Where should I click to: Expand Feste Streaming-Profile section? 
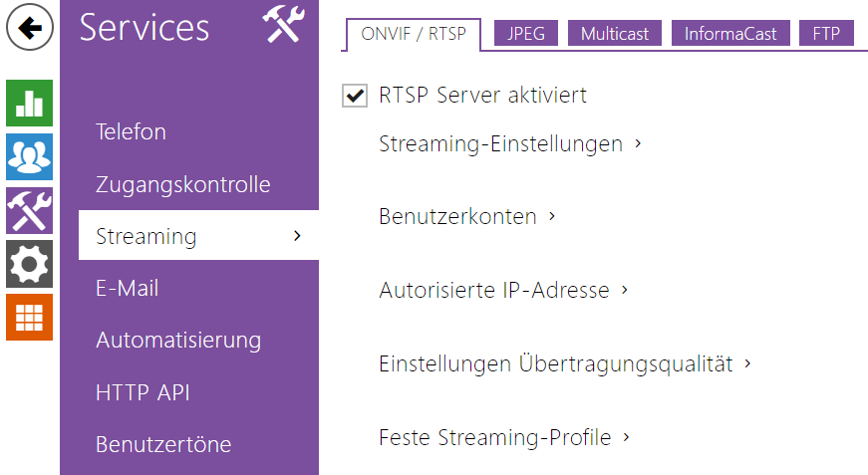click(503, 437)
